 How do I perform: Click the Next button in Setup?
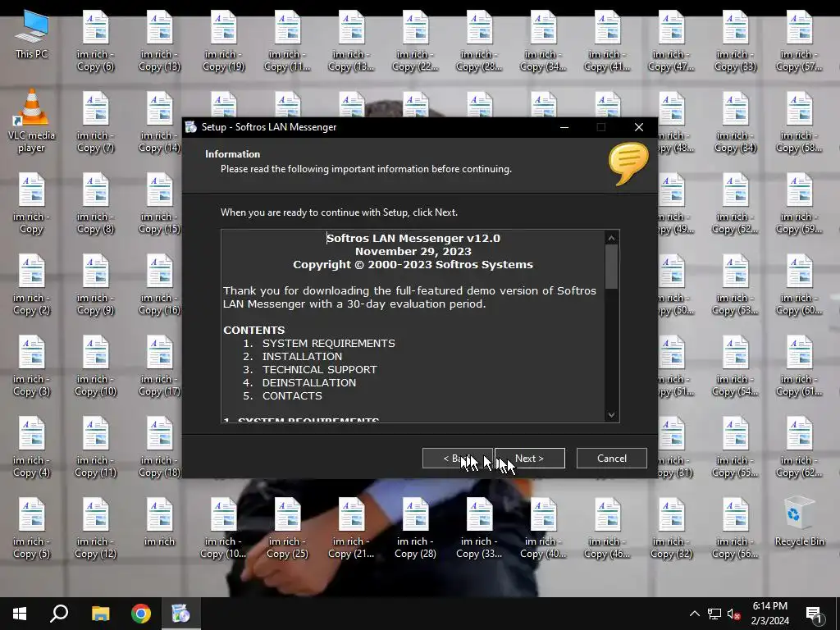coord(529,458)
